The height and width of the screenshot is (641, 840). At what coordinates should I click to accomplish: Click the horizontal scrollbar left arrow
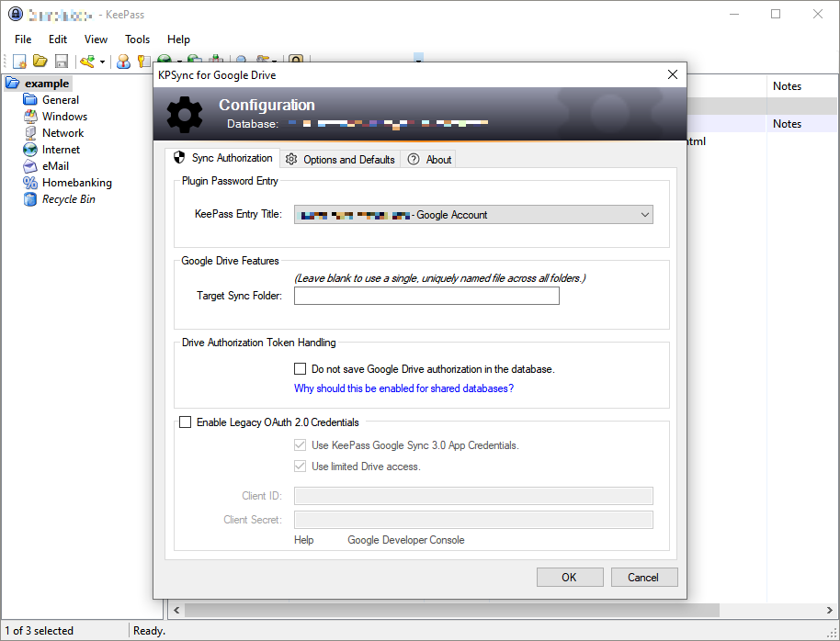click(176, 610)
